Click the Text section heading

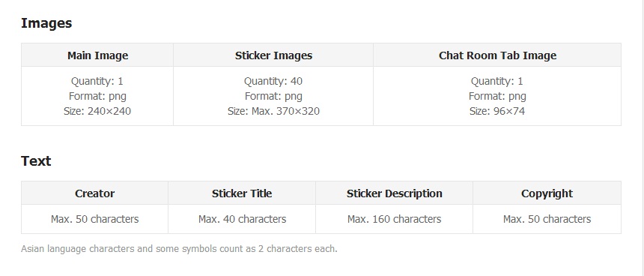tap(36, 160)
